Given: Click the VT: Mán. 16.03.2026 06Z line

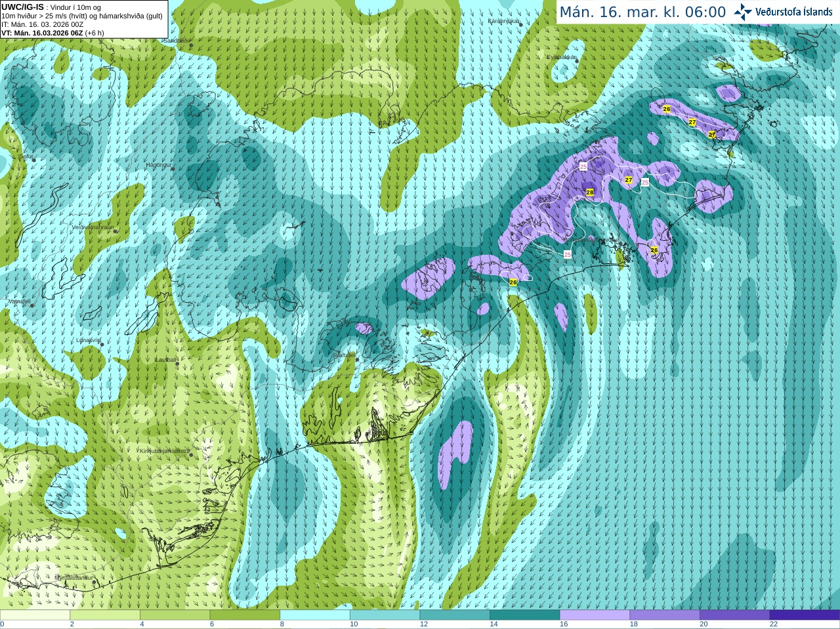Looking at the screenshot, I should tap(52, 33).
